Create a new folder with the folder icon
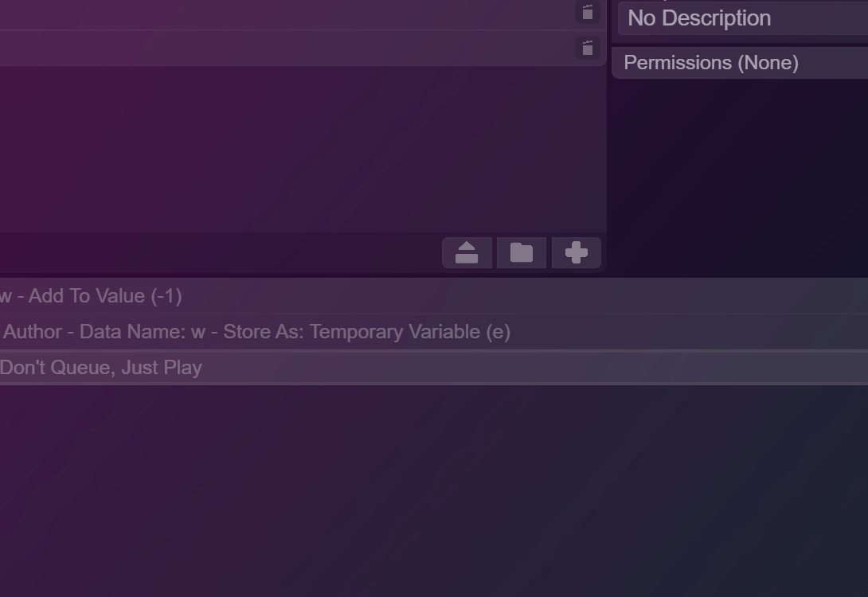Screen dimensions: 868x597 point(522,253)
